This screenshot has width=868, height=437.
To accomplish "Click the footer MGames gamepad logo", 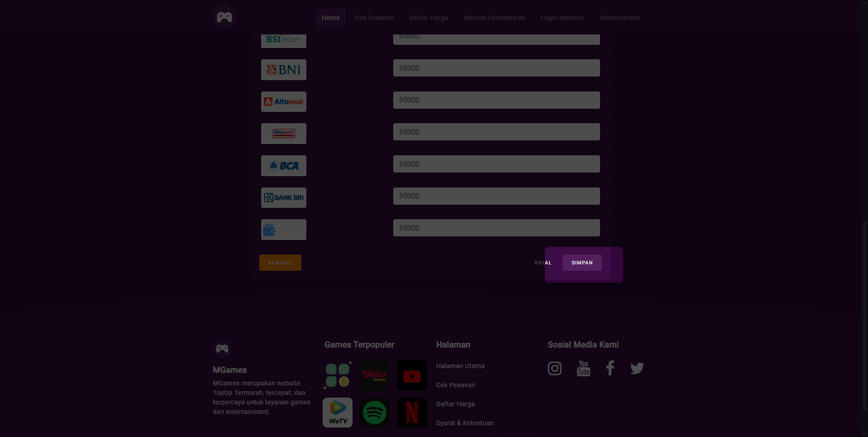I will tap(222, 349).
